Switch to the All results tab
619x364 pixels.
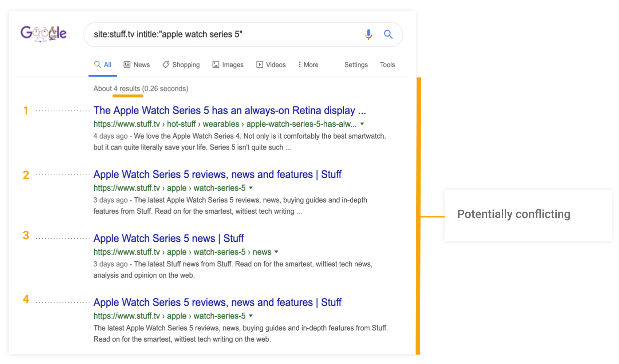(x=103, y=64)
